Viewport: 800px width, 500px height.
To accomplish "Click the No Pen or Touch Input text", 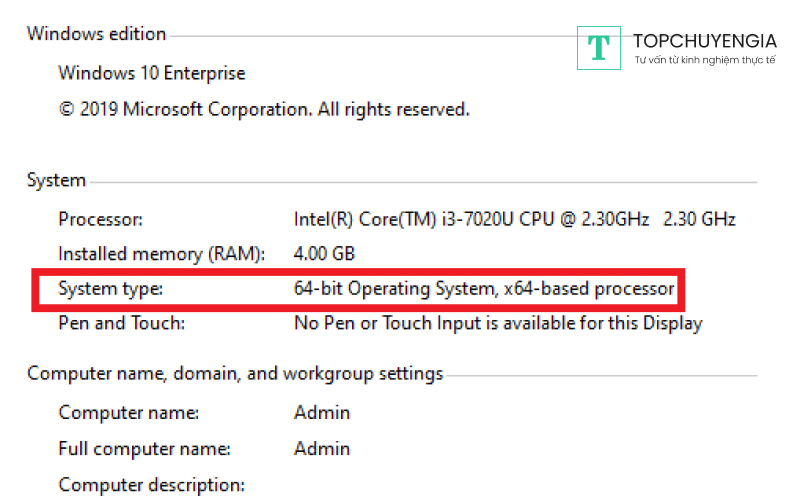I will point(497,323).
